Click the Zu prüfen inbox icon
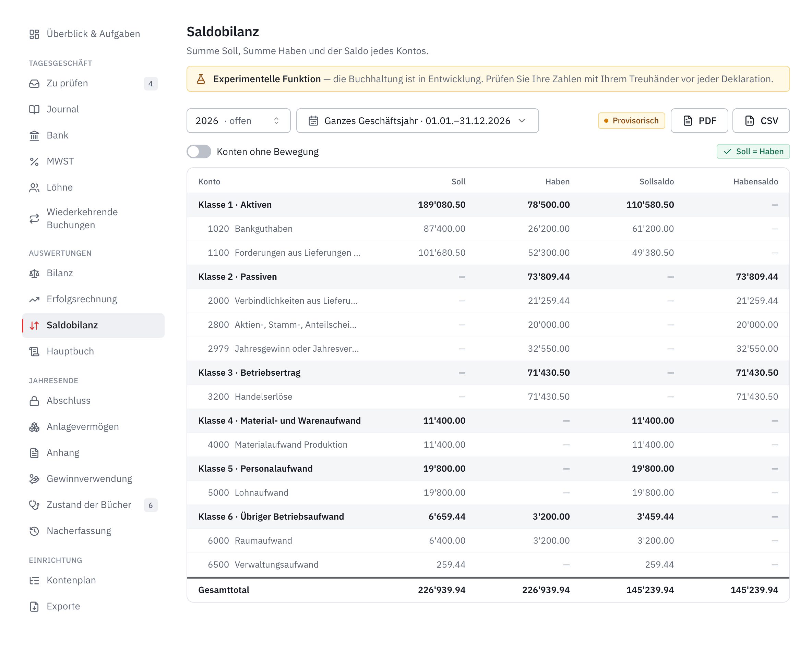Screen dimensions: 812x654 (x=34, y=83)
